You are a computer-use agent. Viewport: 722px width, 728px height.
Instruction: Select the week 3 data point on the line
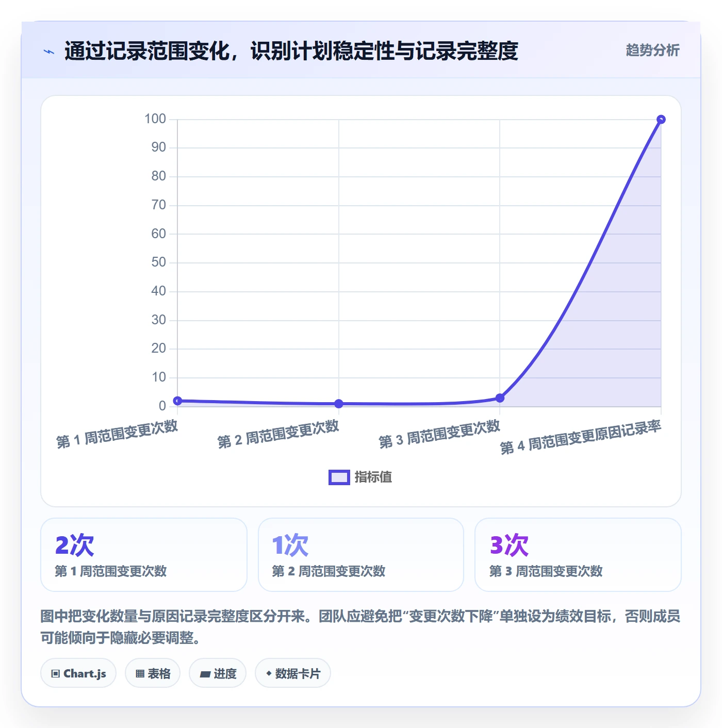click(x=500, y=398)
